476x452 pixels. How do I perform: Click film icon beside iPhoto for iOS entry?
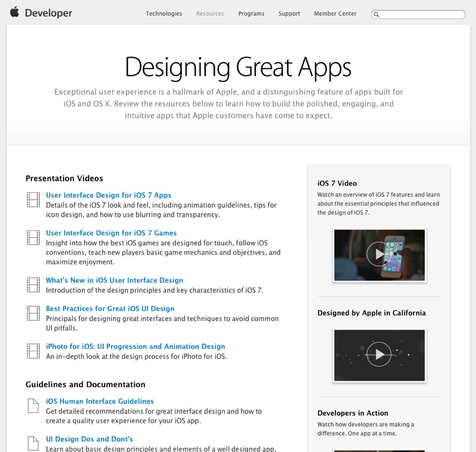pos(33,351)
